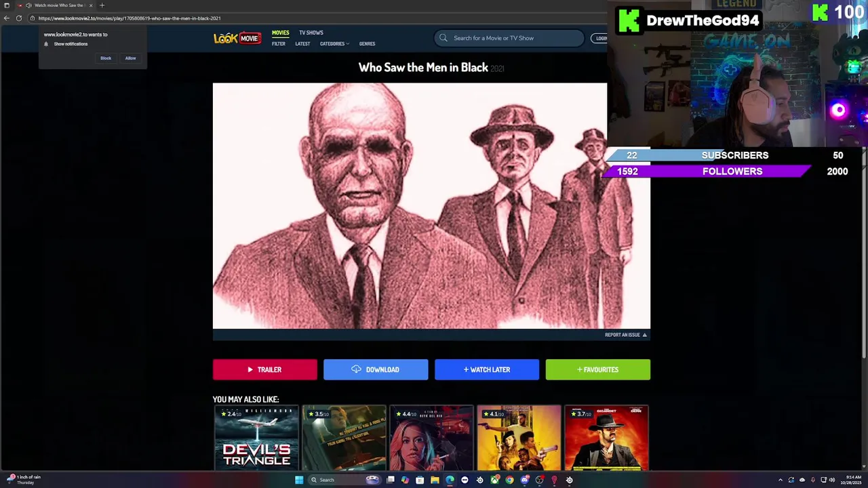Allow notifications from lookmovie2.to

130,58
